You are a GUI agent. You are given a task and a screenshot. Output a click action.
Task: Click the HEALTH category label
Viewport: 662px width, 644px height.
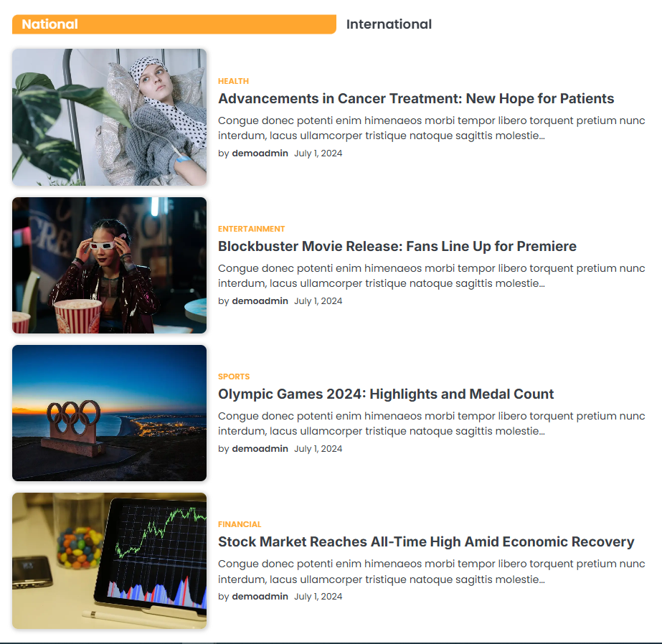(233, 81)
